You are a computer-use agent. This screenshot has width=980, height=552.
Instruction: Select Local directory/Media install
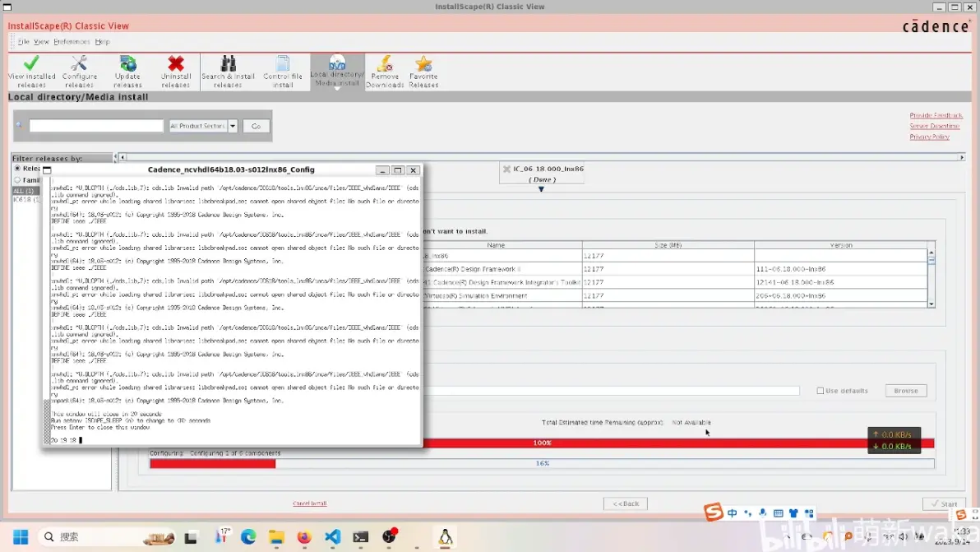tap(337, 72)
